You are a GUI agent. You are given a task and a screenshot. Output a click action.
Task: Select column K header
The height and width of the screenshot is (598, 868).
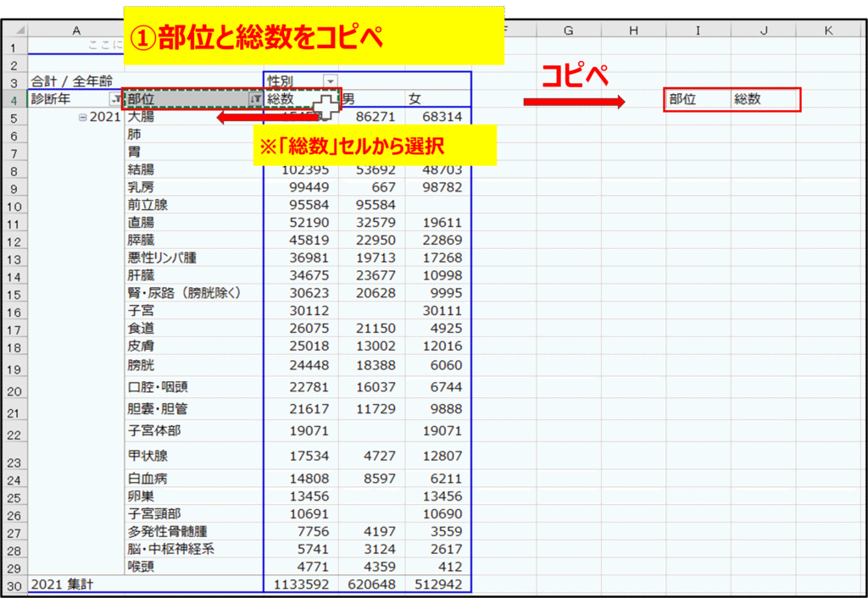click(x=828, y=30)
